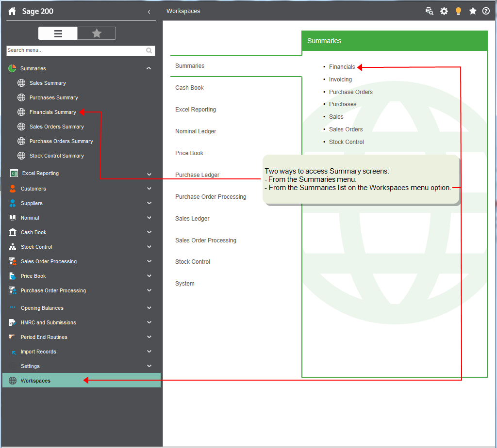Switch to the favorites star tab view

click(97, 33)
